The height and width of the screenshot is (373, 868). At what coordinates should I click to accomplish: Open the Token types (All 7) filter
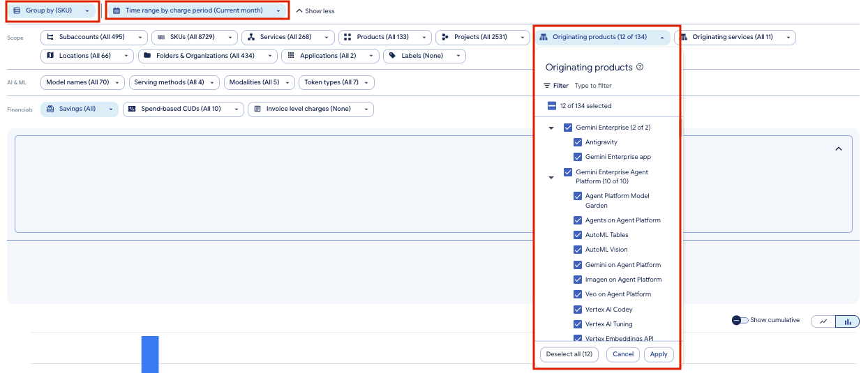[336, 82]
